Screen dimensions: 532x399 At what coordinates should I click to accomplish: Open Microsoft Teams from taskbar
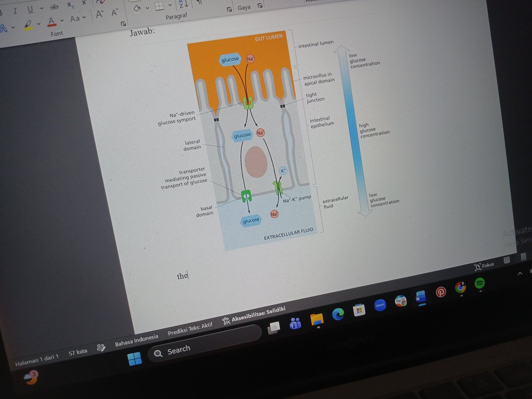point(295,323)
